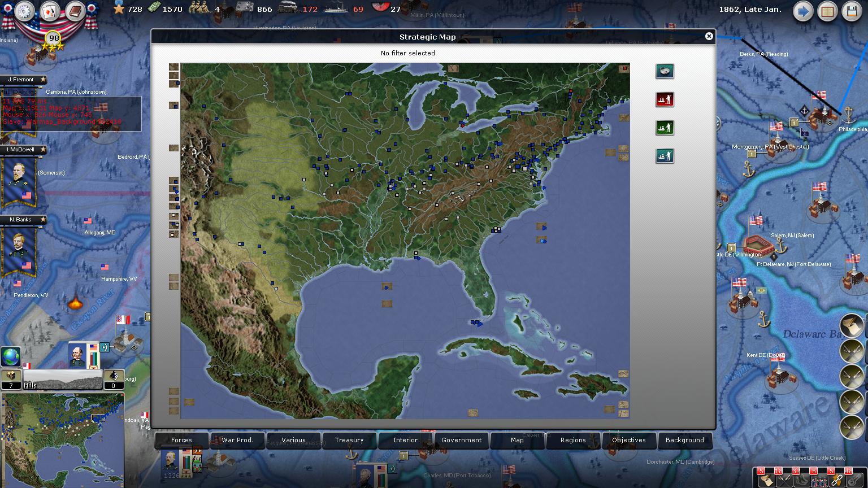Open the map book icon beside save
The image size is (868, 488).
click(x=827, y=12)
